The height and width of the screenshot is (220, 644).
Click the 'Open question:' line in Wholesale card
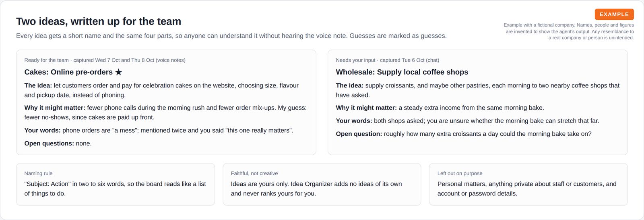[x=464, y=134]
